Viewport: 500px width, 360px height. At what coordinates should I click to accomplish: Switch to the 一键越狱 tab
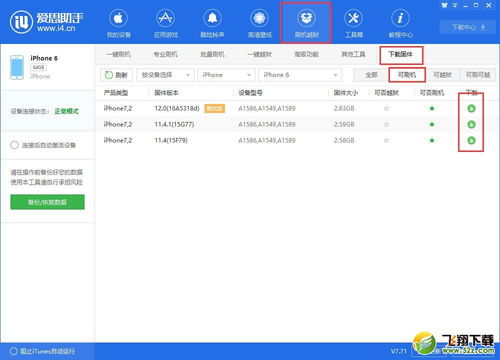click(x=259, y=54)
